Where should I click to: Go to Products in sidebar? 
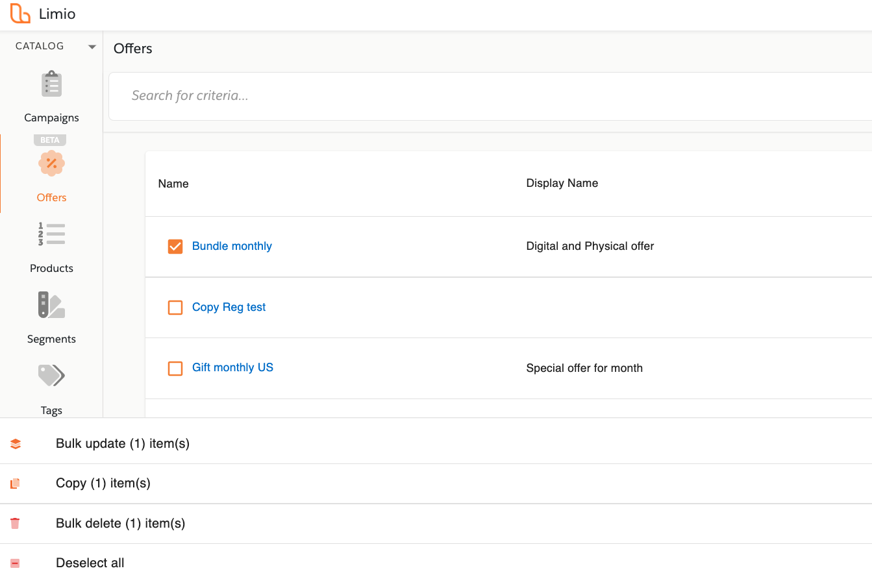click(x=51, y=268)
